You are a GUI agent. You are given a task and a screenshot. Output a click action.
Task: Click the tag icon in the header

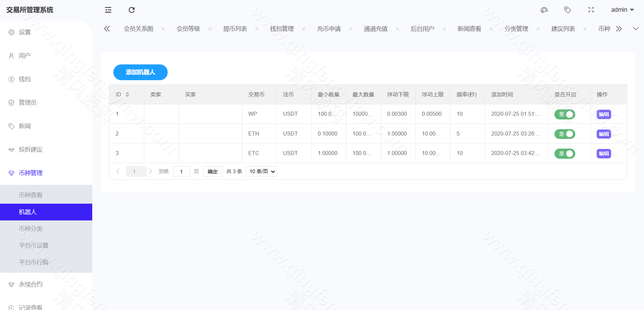click(x=568, y=10)
